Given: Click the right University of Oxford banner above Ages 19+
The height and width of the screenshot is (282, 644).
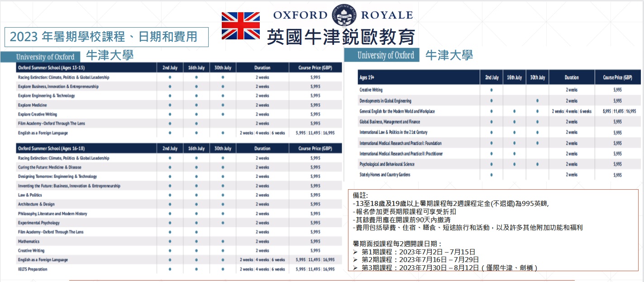Looking at the screenshot, I should coord(382,55).
